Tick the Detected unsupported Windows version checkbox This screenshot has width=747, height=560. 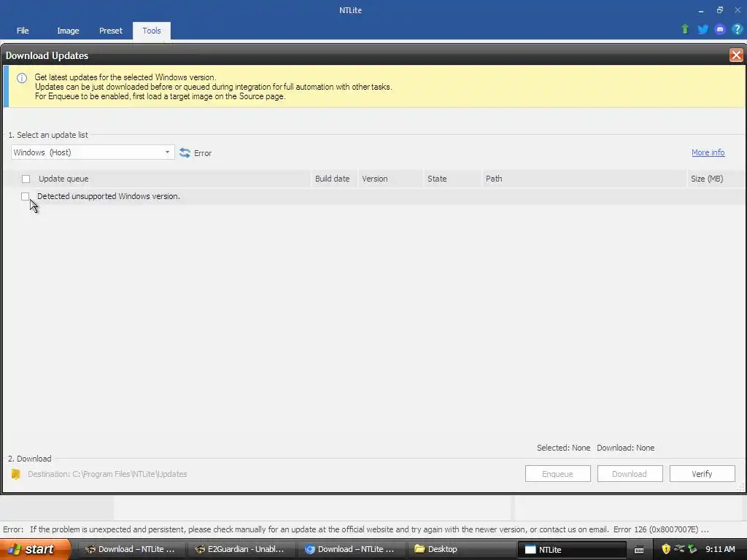click(x=26, y=196)
